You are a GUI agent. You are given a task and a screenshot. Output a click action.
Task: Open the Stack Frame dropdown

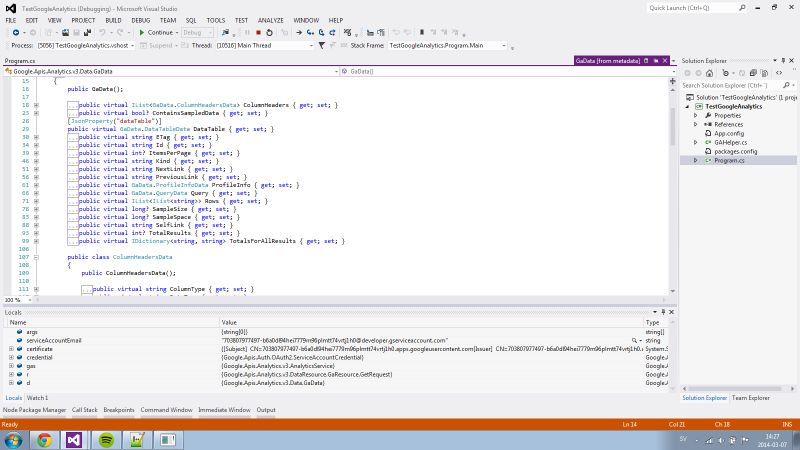coord(504,45)
